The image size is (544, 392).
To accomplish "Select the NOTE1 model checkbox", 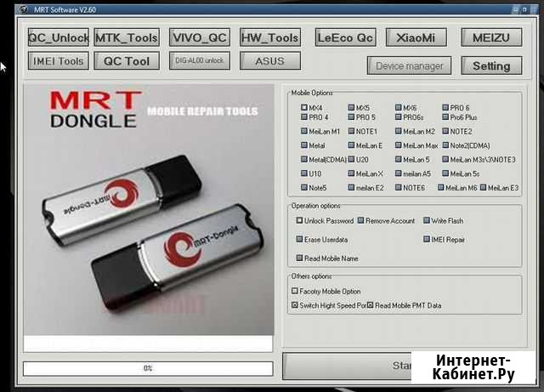I will (x=351, y=131).
